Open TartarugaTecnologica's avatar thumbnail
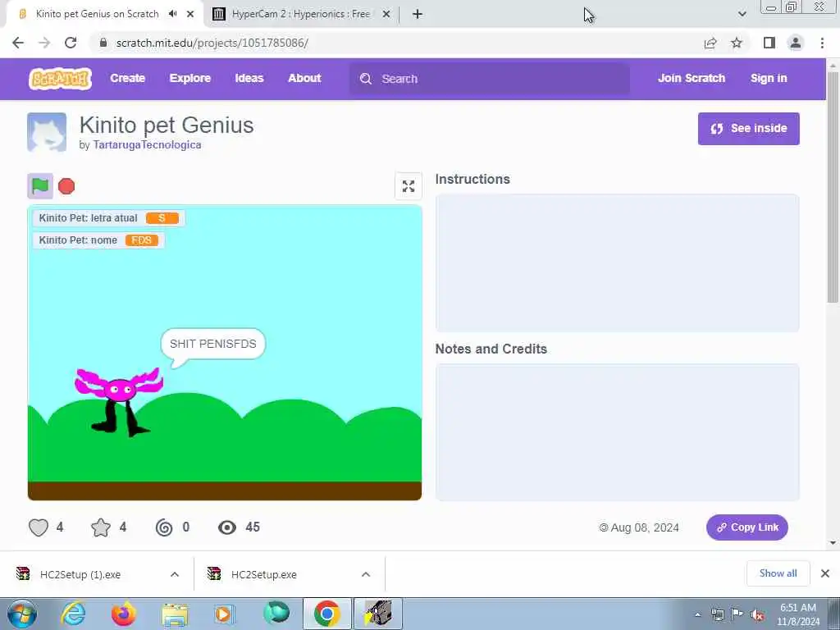This screenshot has height=630, width=840. click(47, 132)
